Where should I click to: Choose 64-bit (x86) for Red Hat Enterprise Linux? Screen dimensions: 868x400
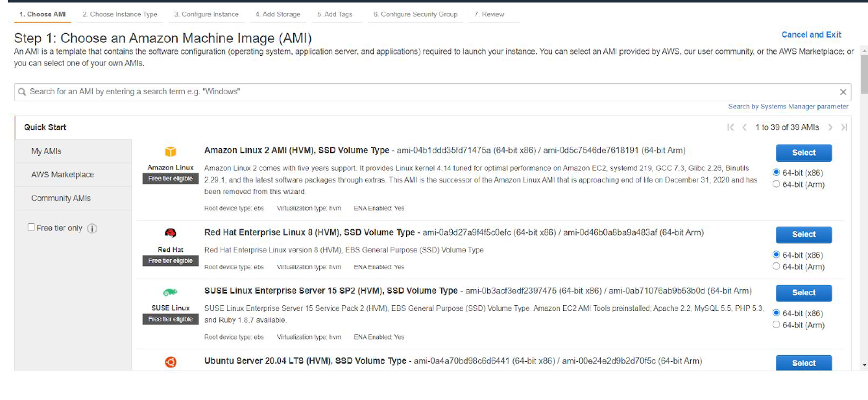[x=777, y=255]
